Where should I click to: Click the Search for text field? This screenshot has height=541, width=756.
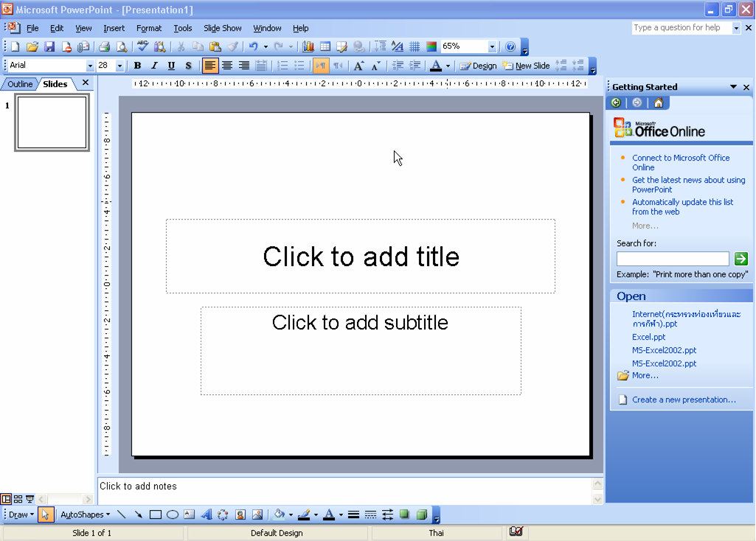(673, 259)
